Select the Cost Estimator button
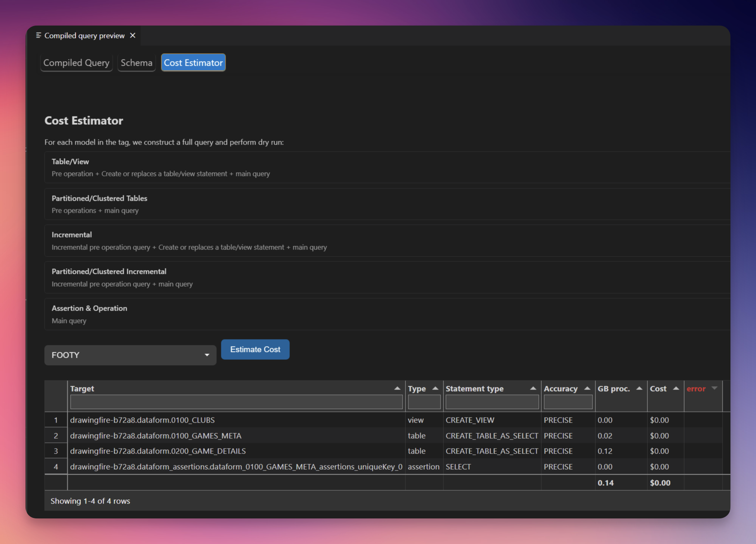Screen dimensions: 756x544 tap(193, 62)
